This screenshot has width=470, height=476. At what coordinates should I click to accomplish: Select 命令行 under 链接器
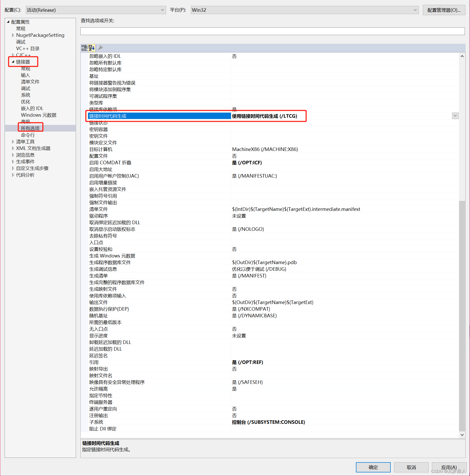(28, 135)
